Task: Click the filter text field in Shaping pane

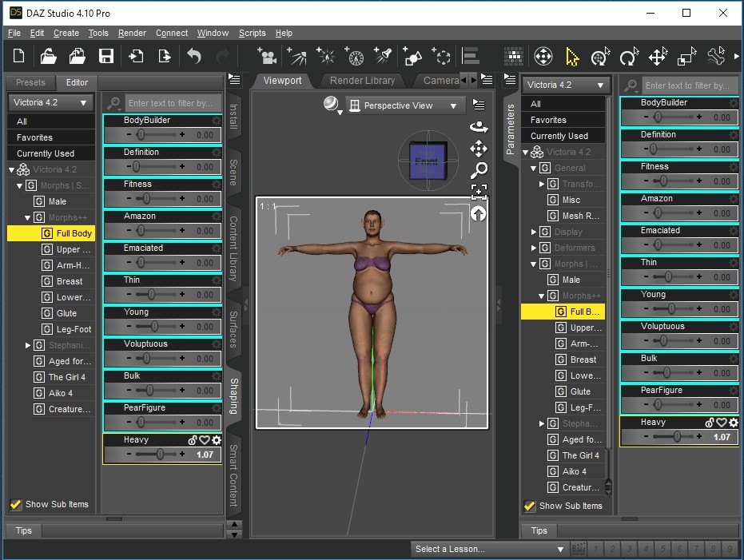Action: [173, 103]
